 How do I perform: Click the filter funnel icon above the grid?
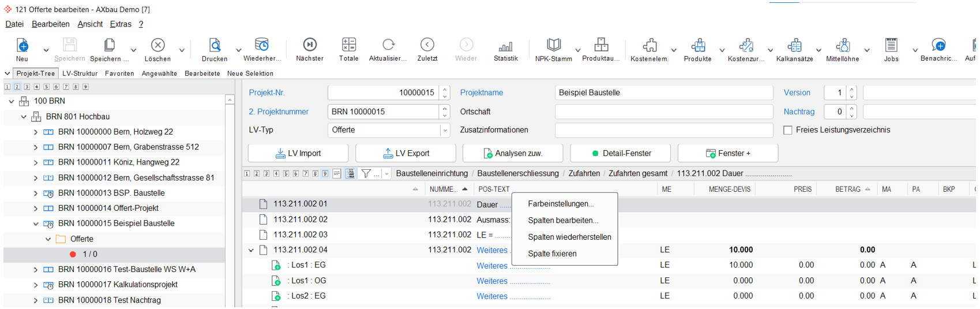click(x=366, y=173)
